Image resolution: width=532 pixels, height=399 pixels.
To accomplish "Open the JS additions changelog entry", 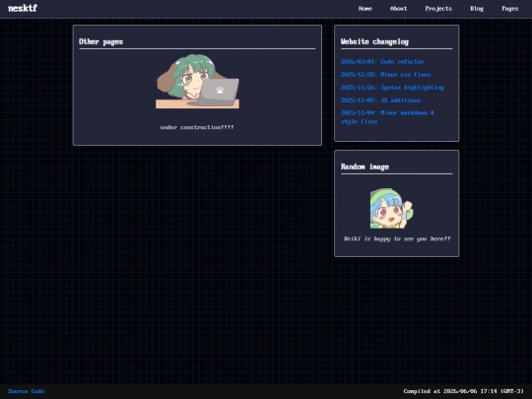I will (380, 100).
